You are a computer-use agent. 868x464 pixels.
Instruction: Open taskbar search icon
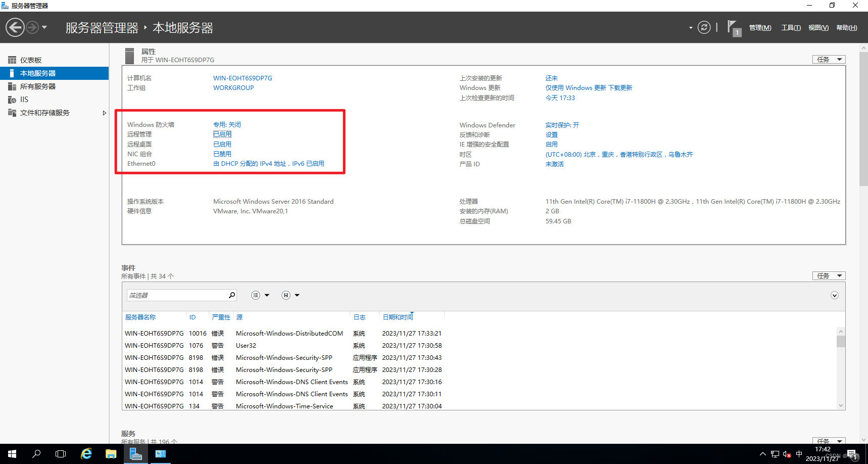click(36, 454)
